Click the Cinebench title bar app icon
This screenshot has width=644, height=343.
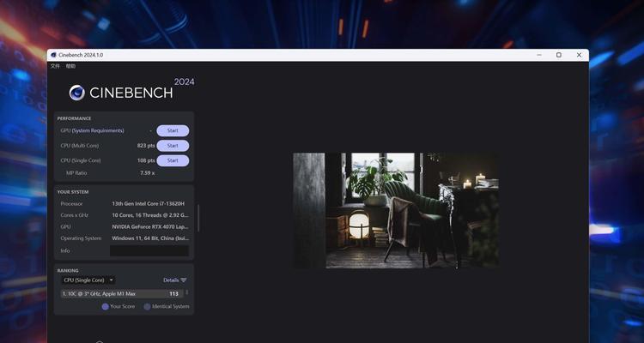54,55
